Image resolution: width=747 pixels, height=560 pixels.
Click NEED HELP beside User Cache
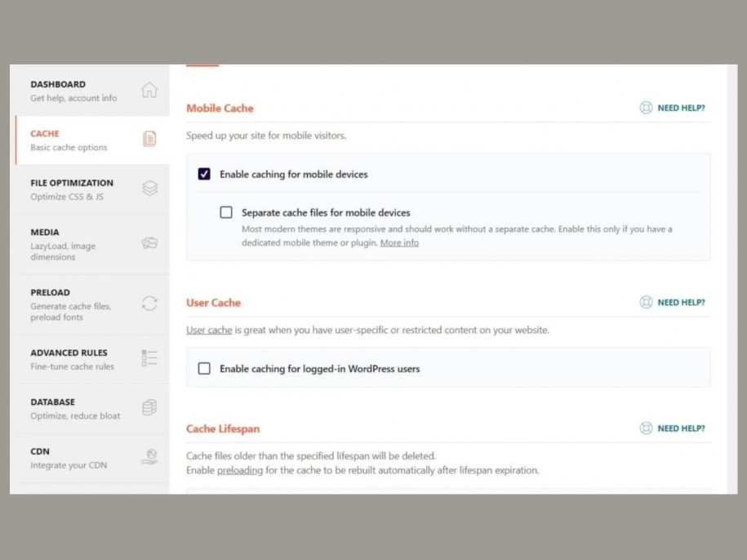(x=672, y=301)
